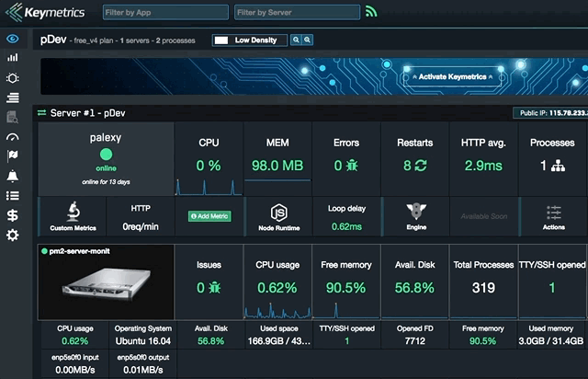This screenshot has height=379, width=588.
Task: Click the Loop delay 0.62ms value
Action: coord(346,226)
